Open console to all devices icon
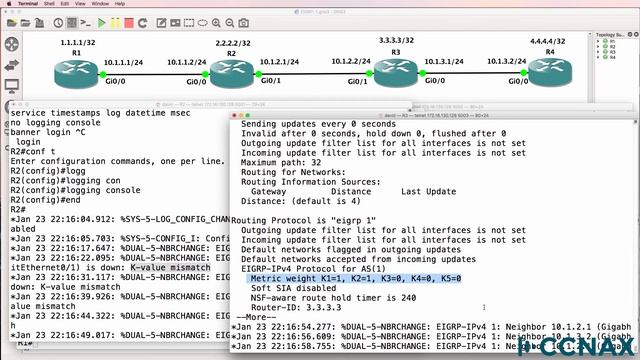 coord(86,23)
